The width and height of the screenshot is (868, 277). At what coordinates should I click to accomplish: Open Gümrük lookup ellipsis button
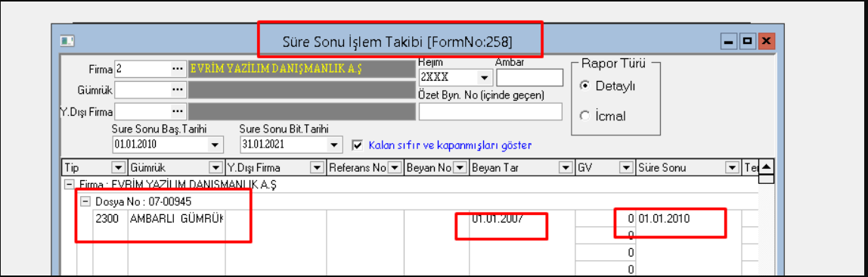coord(177,90)
